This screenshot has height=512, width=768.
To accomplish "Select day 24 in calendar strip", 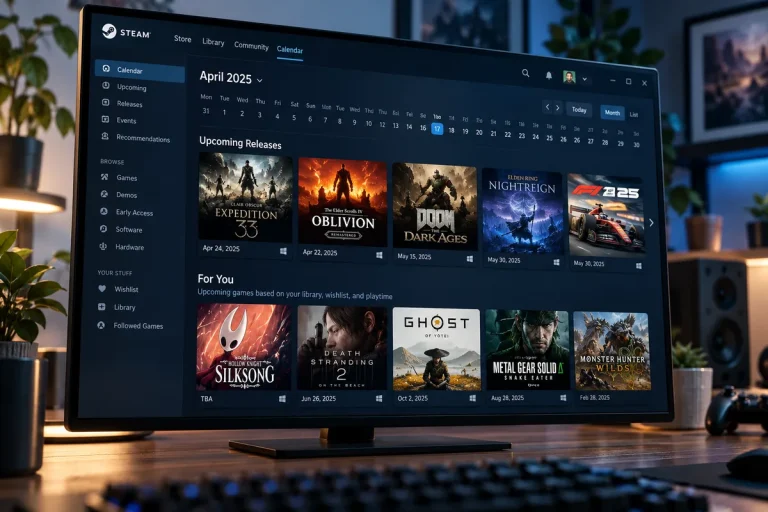I will pos(535,137).
